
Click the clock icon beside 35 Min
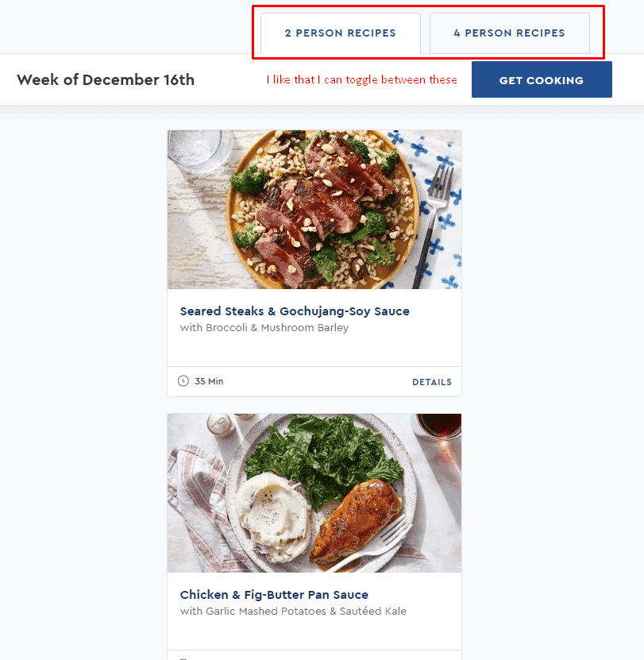pyautogui.click(x=183, y=381)
